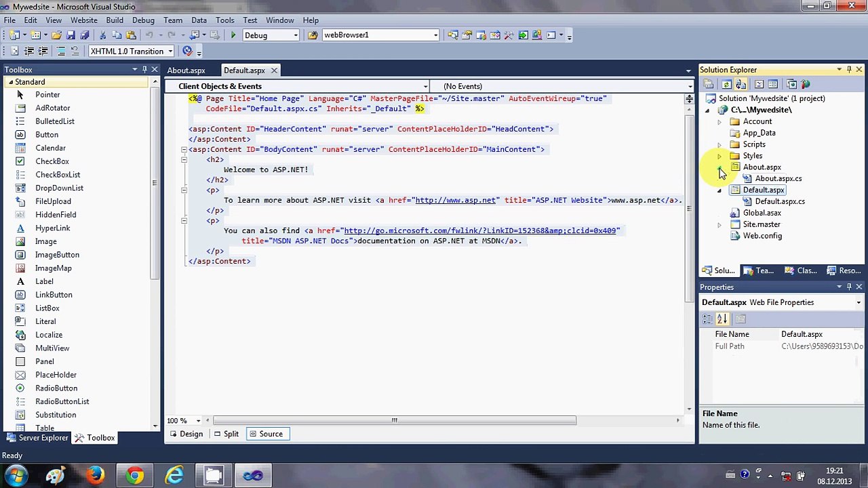Save the current file with Save icon

click(x=71, y=35)
